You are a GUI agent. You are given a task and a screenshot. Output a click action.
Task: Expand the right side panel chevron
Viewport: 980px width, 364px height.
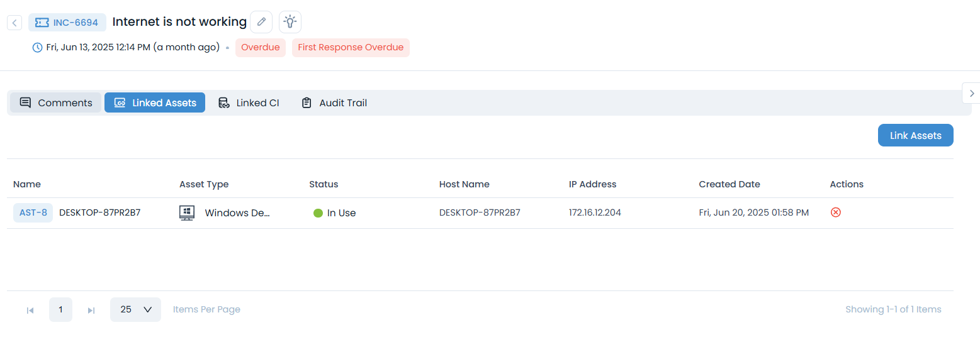971,93
